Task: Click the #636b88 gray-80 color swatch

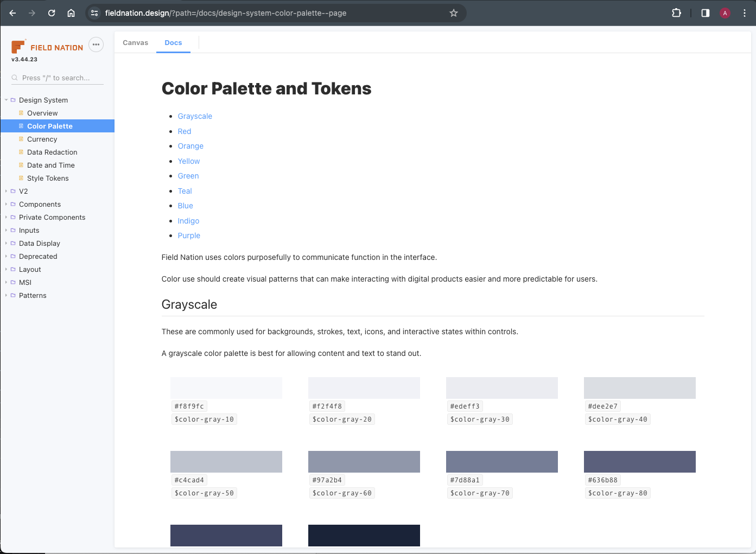Action: 639,462
